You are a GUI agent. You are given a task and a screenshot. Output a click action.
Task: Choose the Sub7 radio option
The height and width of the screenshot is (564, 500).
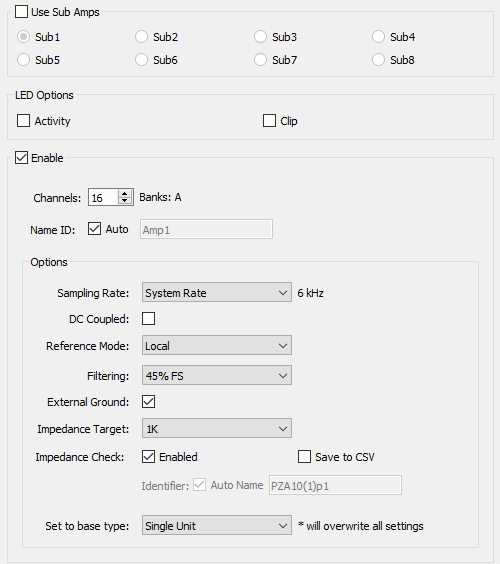[x=260, y=60]
